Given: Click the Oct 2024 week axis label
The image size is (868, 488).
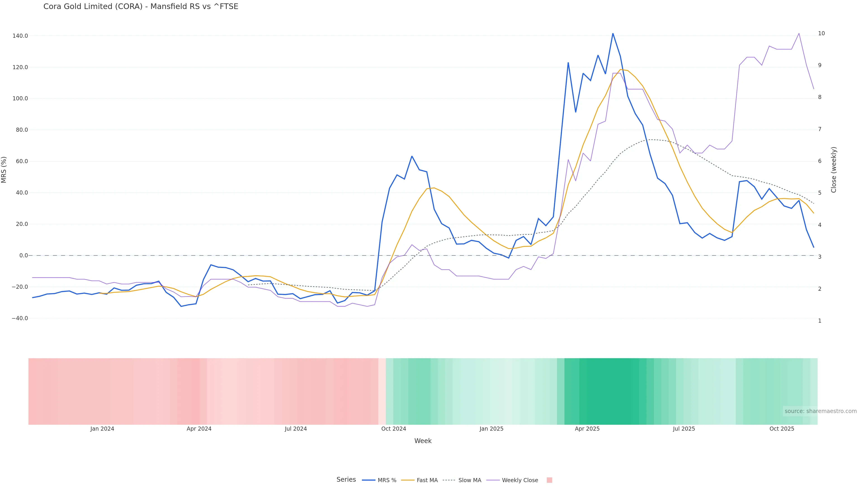Looking at the screenshot, I should coord(394,429).
